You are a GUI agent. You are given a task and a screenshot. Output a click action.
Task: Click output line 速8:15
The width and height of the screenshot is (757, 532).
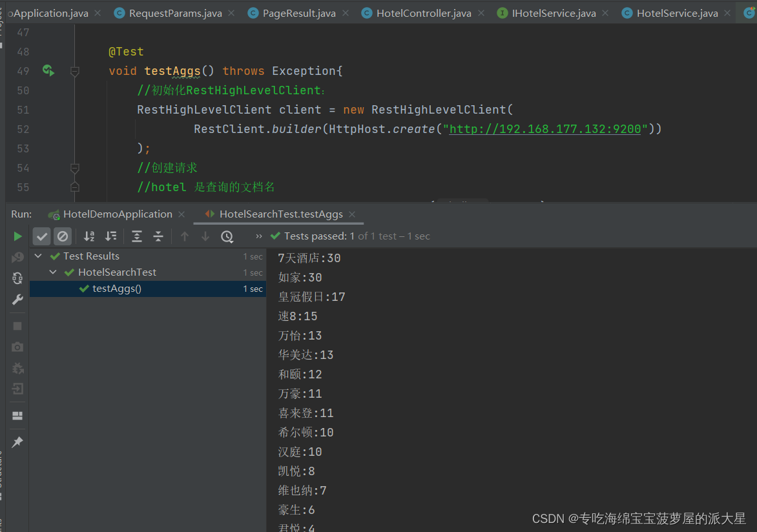pos(297,316)
